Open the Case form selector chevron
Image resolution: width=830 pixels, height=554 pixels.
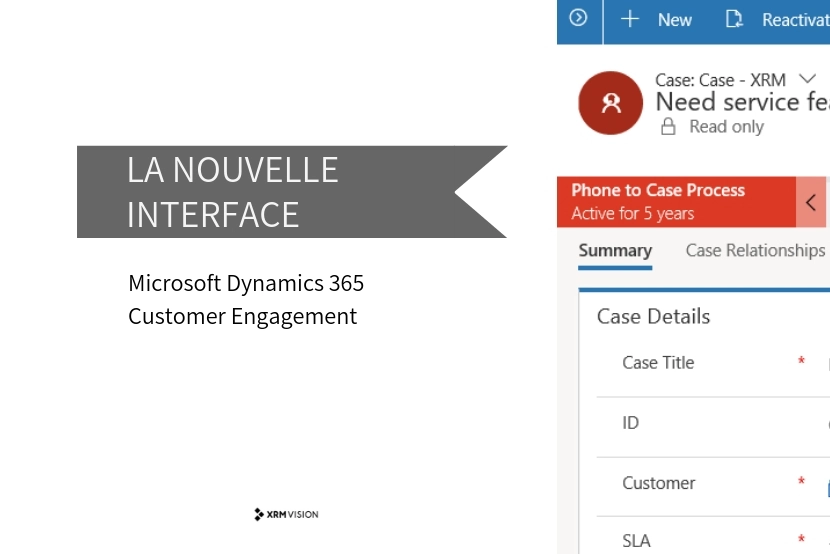[x=808, y=79]
